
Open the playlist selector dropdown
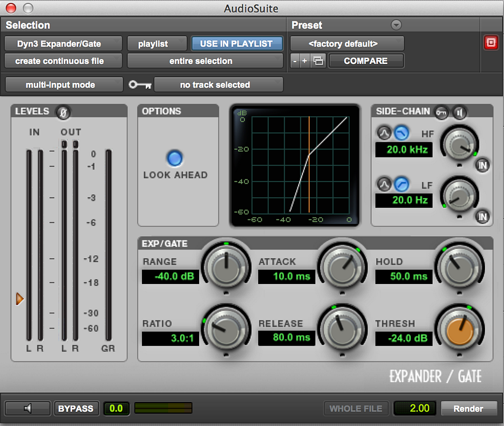tap(157, 44)
